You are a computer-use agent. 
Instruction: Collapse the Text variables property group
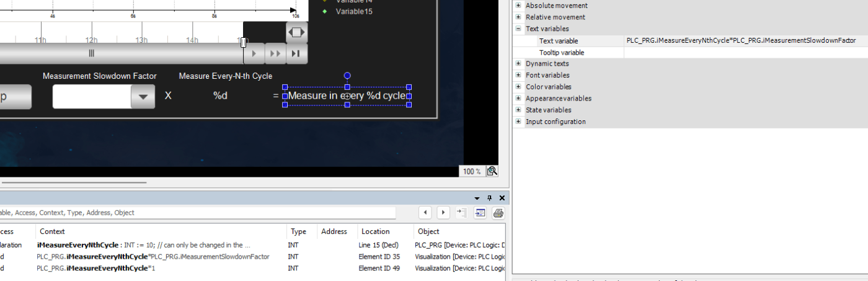tap(518, 29)
